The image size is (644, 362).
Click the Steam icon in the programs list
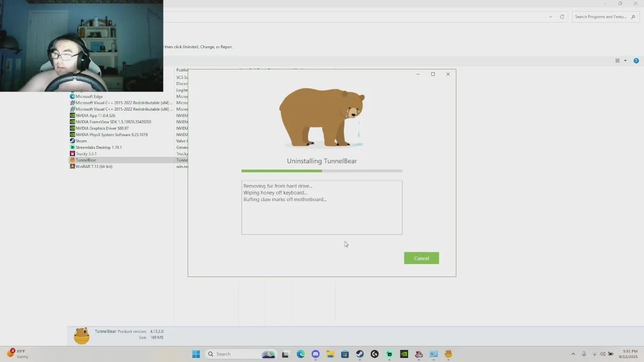pos(72,141)
